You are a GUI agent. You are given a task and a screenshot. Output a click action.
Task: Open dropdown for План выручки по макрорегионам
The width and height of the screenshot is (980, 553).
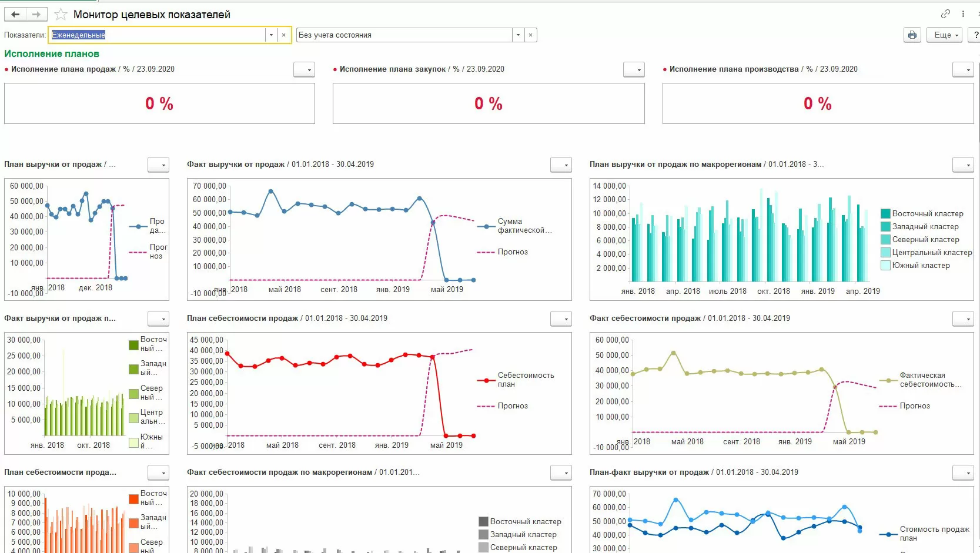click(x=963, y=165)
